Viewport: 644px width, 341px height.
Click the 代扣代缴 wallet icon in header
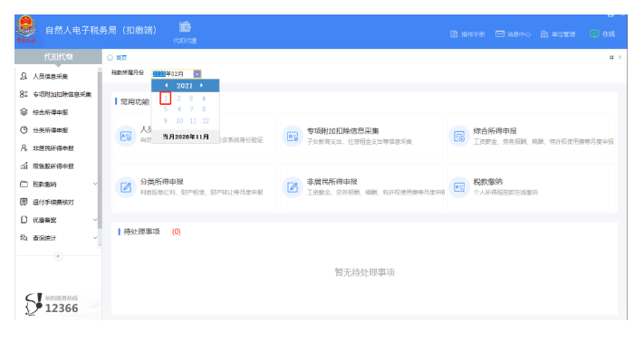185,27
